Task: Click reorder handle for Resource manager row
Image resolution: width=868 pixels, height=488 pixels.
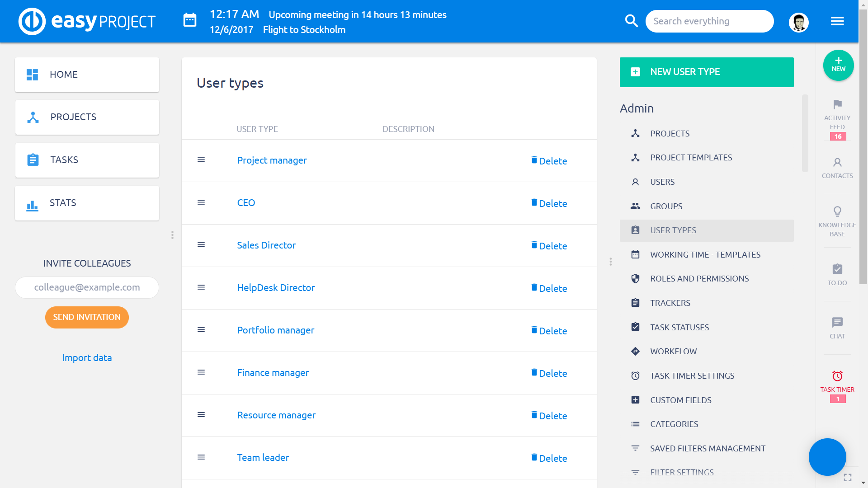Action: click(201, 415)
